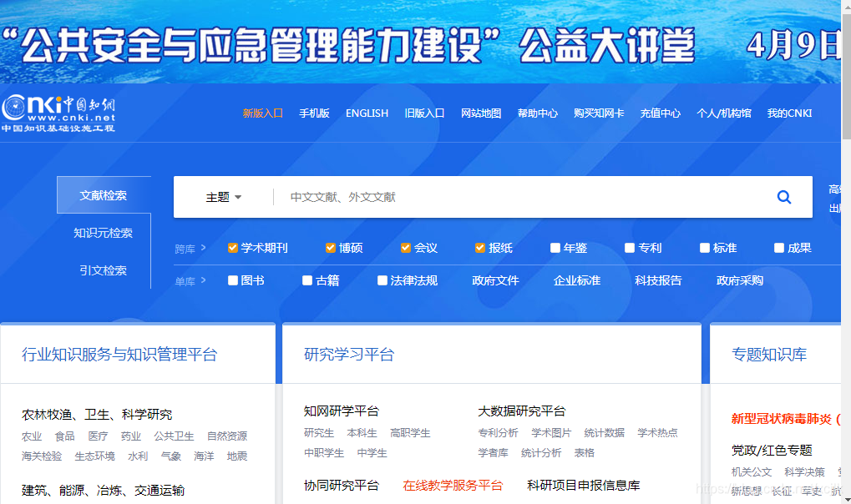Select the 文献检索 tab
This screenshot has height=504, width=851.
click(x=104, y=195)
